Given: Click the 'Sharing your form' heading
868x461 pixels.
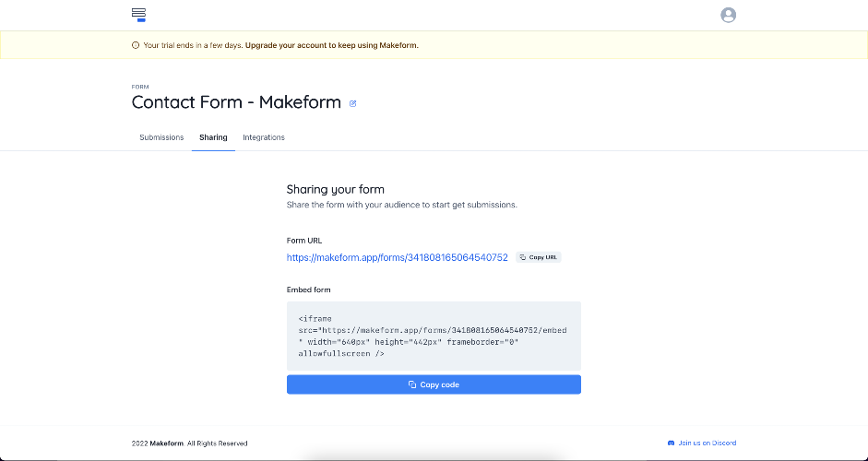Looking at the screenshot, I should coord(335,189).
